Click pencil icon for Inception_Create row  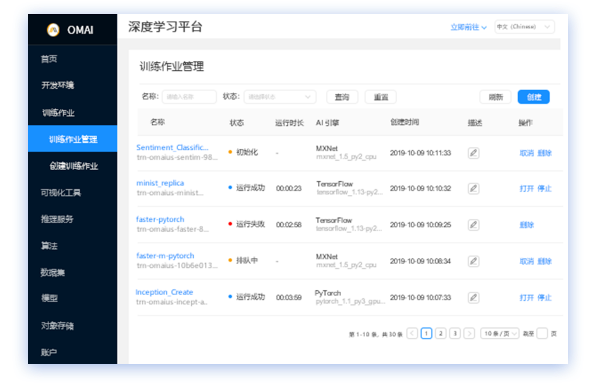[x=473, y=297]
